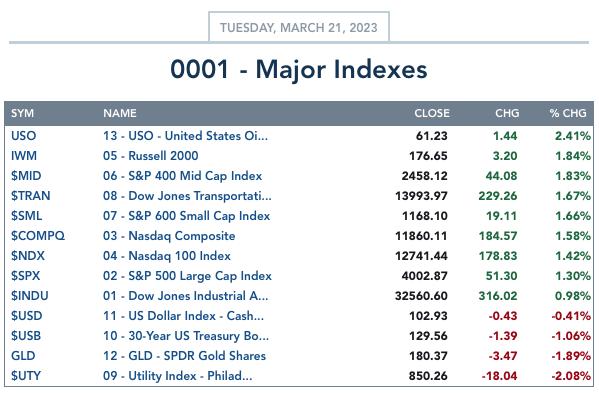Open the $SPX symbol link
This screenshot has height=393, width=599.
[25, 276]
